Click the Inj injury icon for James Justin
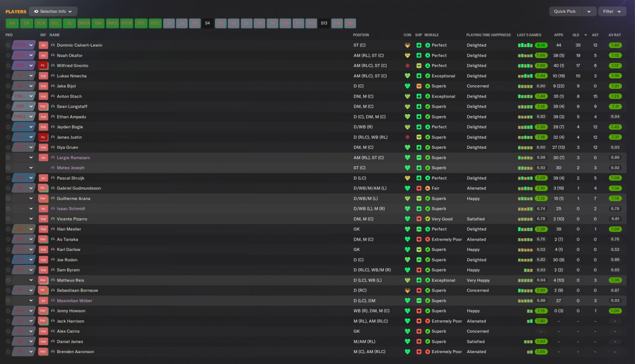The width and height of the screenshot is (635, 364). click(43, 137)
